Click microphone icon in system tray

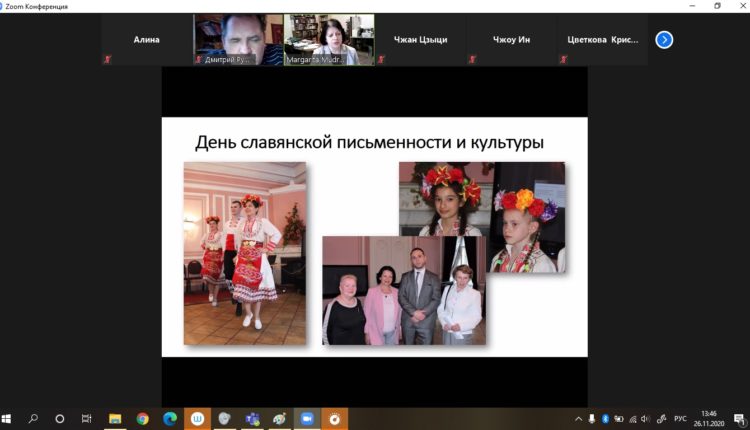592,419
